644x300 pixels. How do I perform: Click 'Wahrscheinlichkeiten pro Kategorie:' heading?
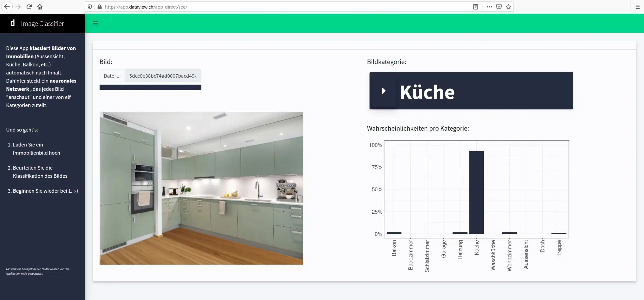pos(418,128)
